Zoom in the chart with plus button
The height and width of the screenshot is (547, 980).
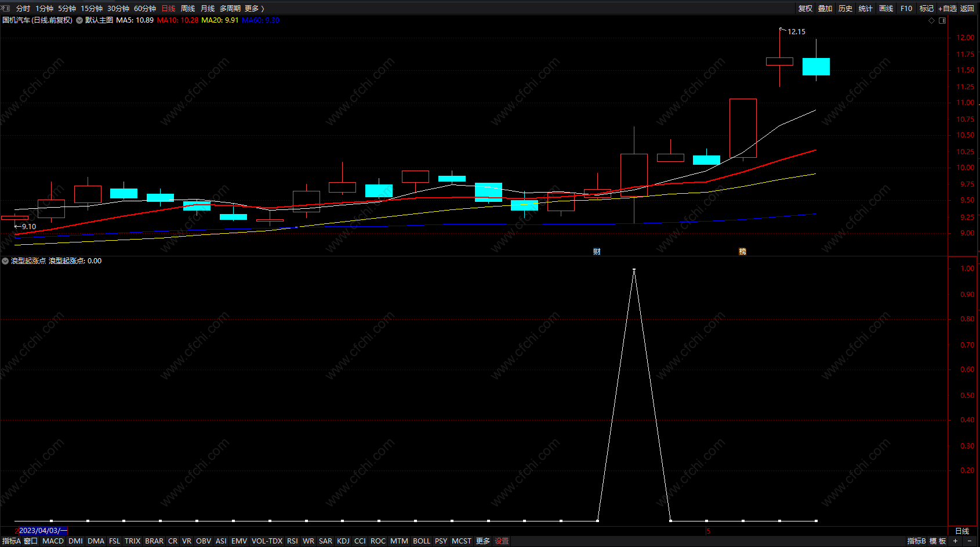(955, 541)
